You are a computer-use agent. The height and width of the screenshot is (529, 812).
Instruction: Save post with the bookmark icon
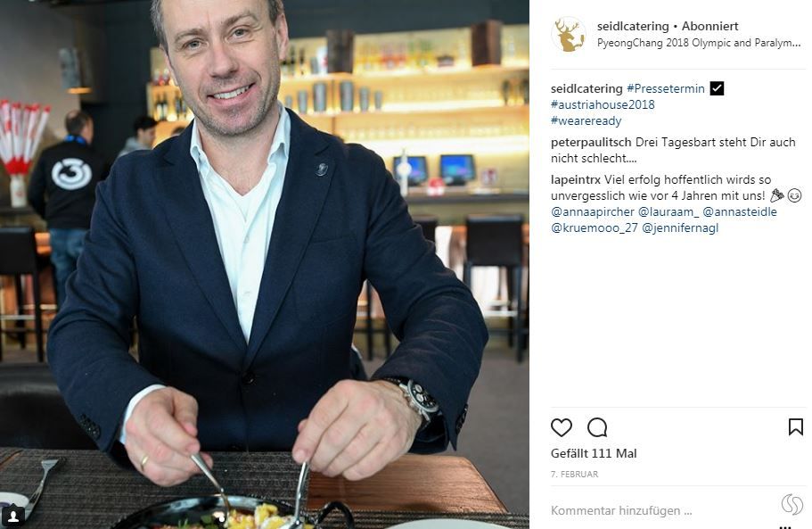[x=795, y=427]
